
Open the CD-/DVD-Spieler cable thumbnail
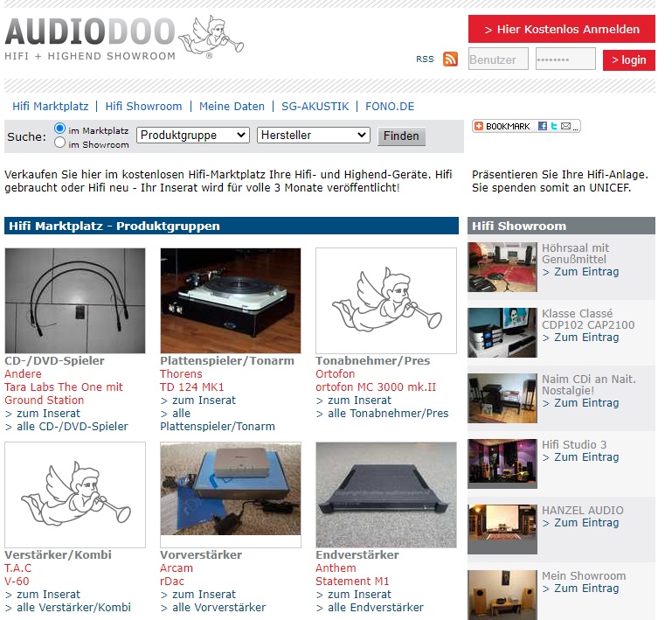pyautogui.click(x=75, y=301)
